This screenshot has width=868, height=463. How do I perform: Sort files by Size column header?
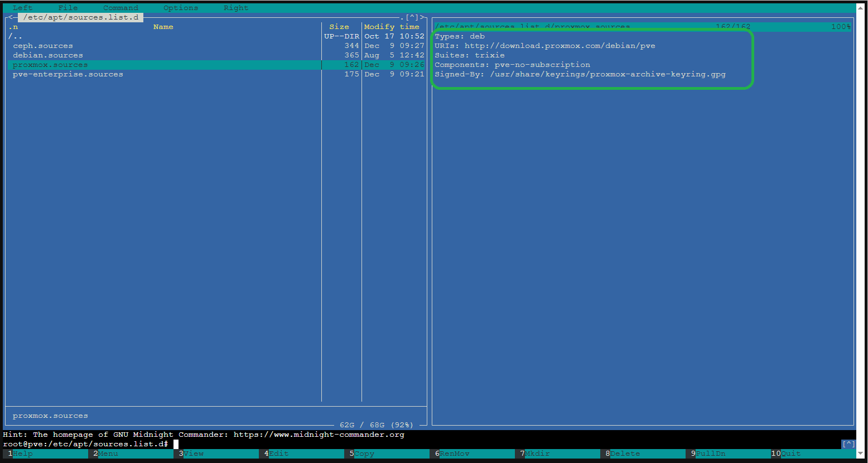point(339,27)
